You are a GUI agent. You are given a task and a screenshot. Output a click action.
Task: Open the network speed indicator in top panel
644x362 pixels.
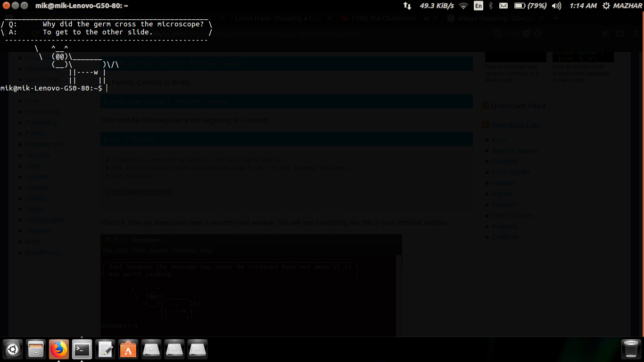click(429, 6)
